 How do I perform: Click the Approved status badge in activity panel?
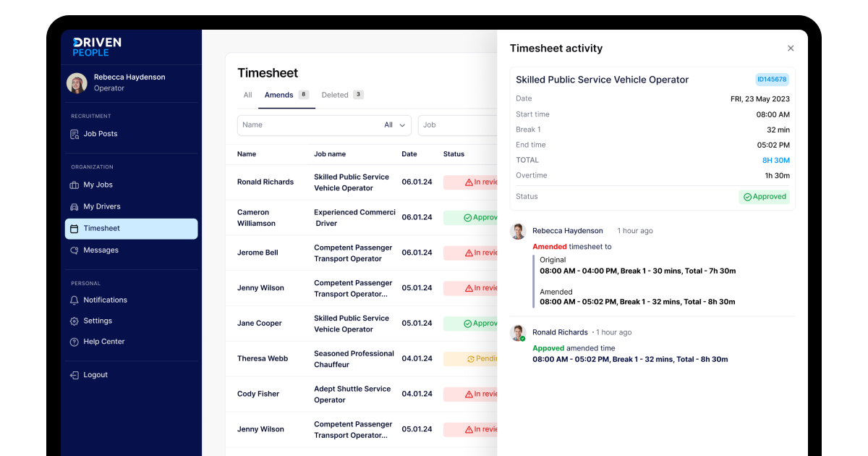(764, 197)
